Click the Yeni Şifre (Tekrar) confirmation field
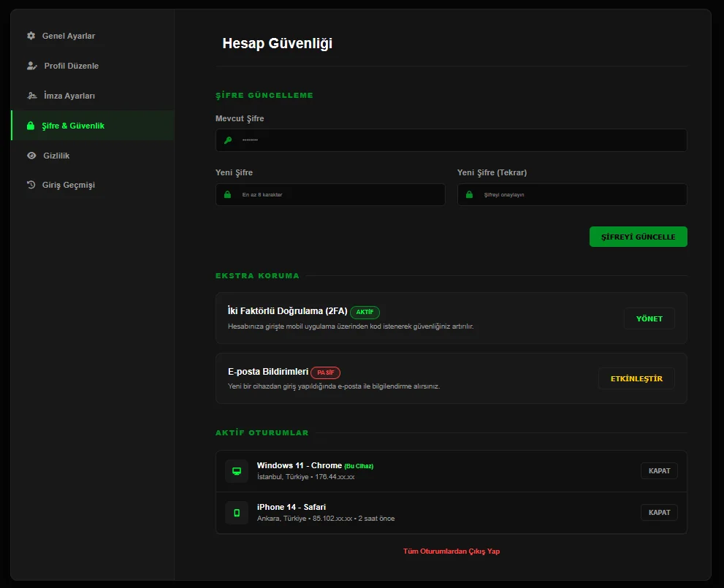Viewport: 724px width, 588px height. pos(572,194)
